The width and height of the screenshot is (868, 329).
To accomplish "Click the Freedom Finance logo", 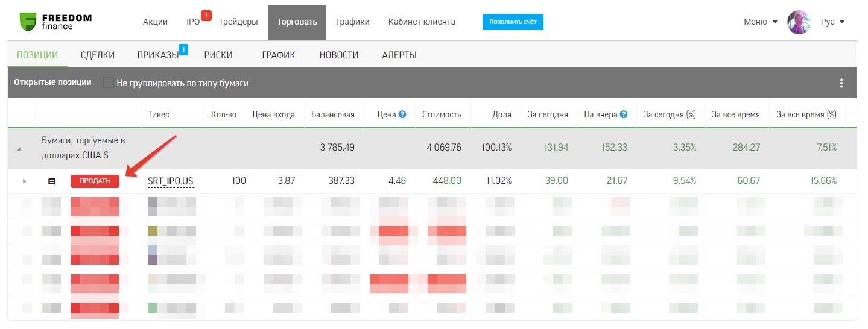I will click(55, 22).
